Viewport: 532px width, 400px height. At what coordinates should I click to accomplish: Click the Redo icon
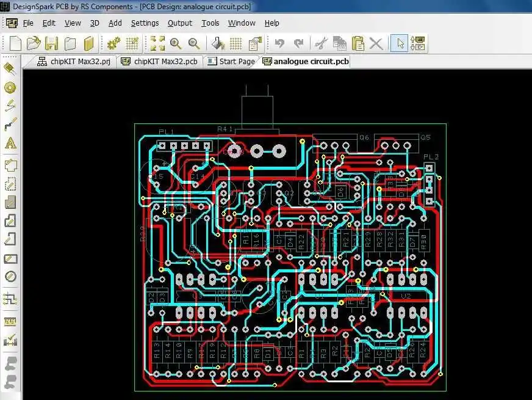pos(297,43)
